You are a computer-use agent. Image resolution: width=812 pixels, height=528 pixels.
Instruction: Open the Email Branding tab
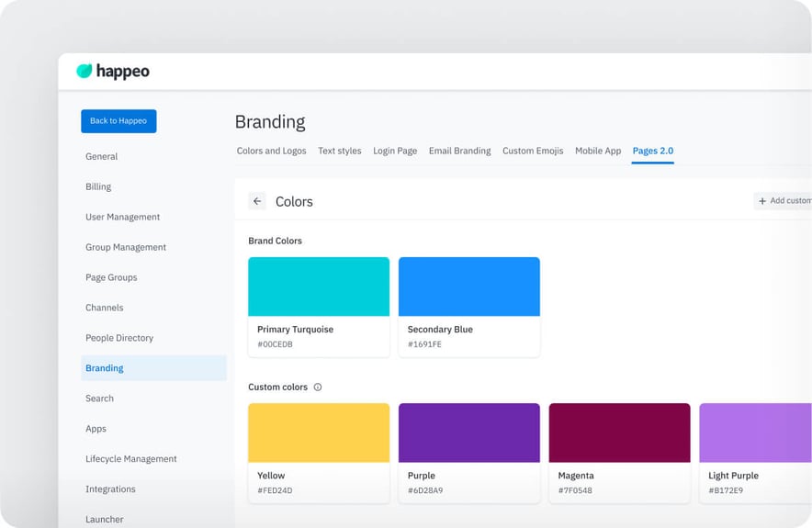tap(459, 151)
